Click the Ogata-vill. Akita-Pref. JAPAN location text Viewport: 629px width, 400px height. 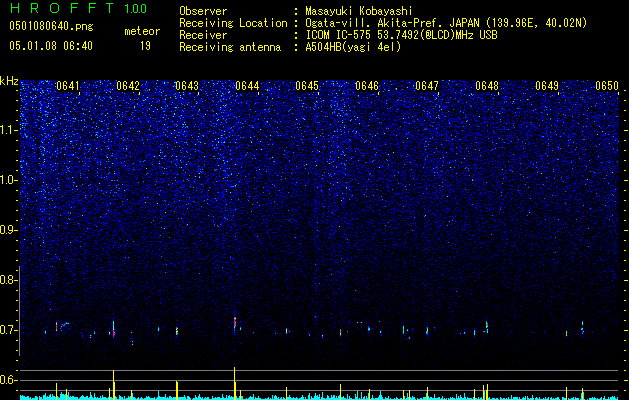pyautogui.click(x=446, y=23)
